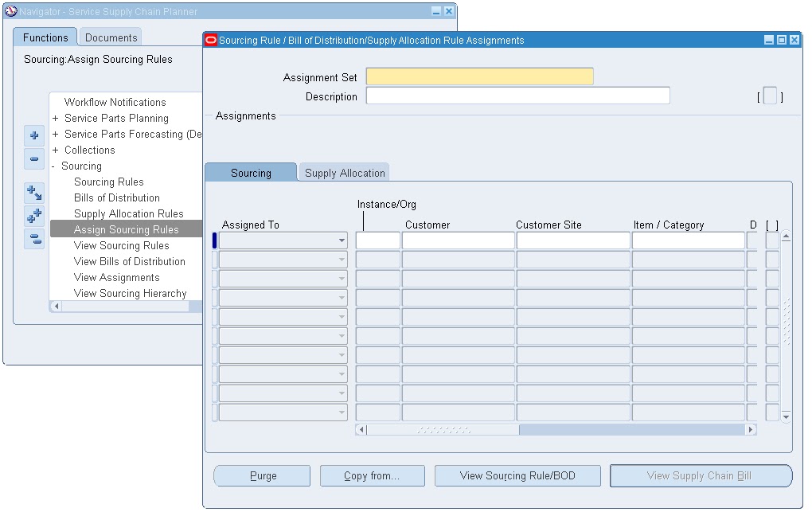Screen dimensions: 812x512
Task: Click the Oracle icon in Navigator title bar
Action: click(x=11, y=11)
